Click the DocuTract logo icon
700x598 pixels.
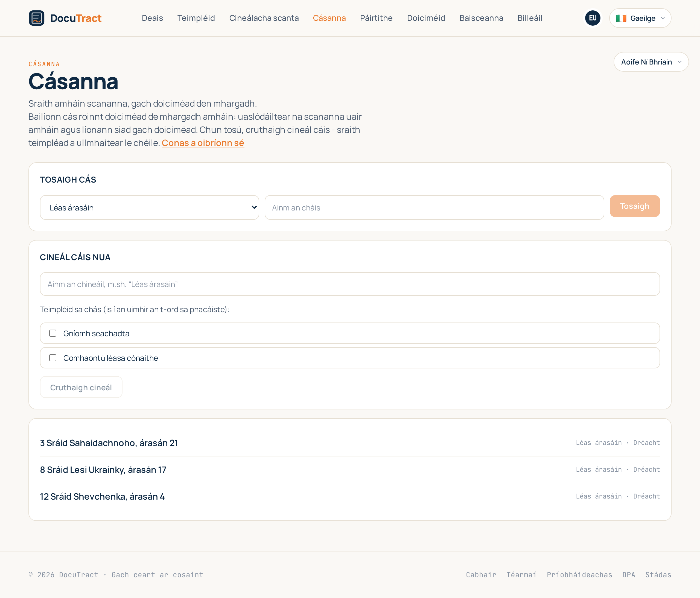(x=36, y=18)
